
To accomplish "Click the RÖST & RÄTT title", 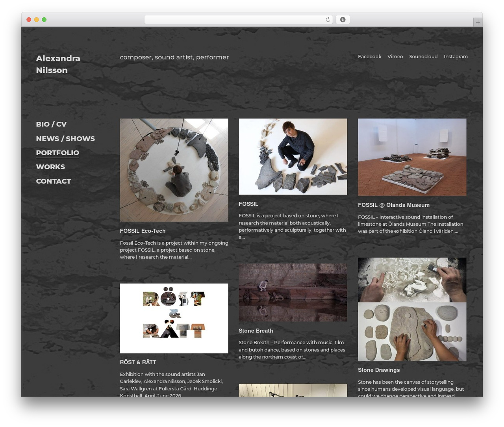I will (x=138, y=362).
